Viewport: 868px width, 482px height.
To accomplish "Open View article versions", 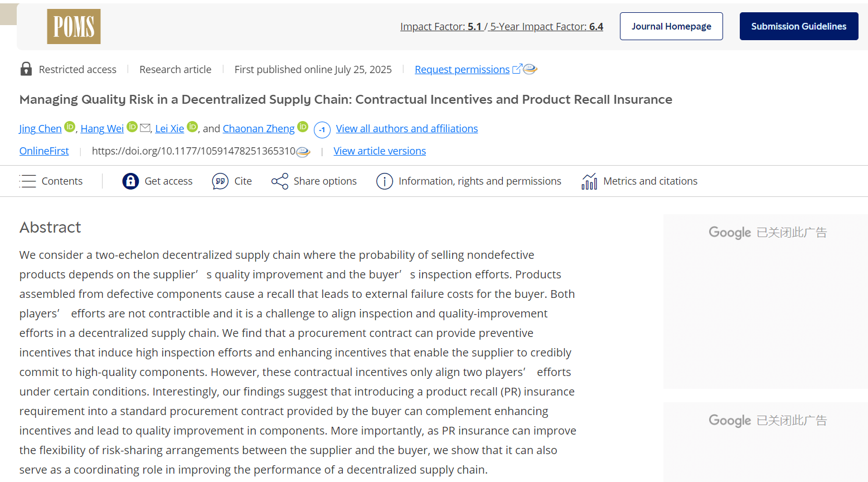I will click(x=380, y=151).
